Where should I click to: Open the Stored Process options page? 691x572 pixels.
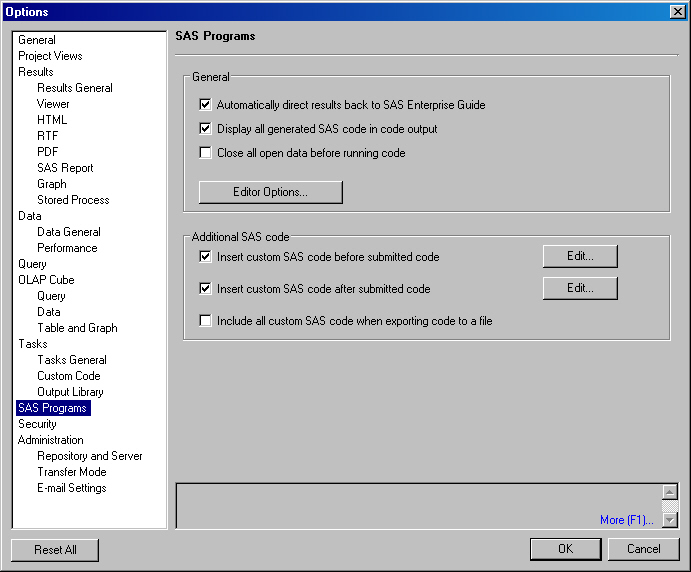(73, 200)
